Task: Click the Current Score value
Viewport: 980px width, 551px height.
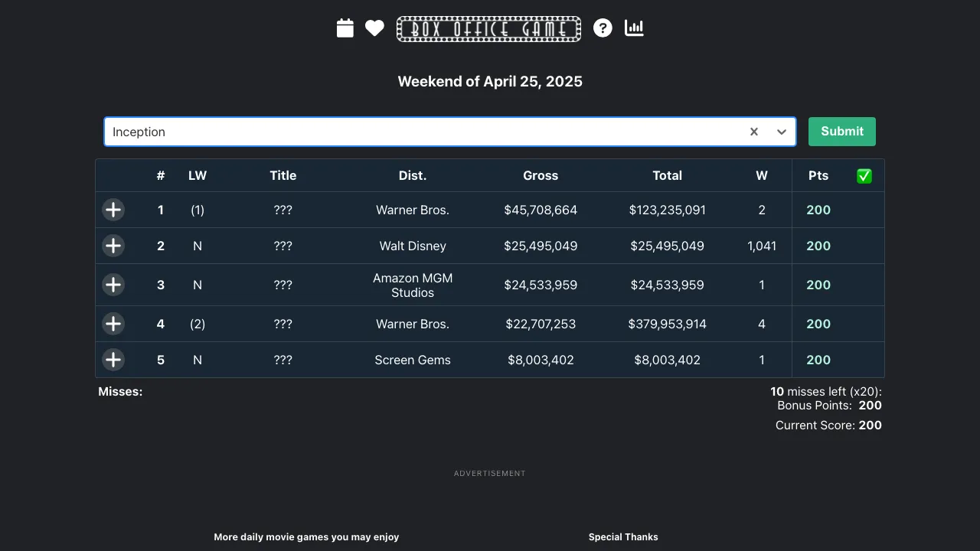Action: coord(871,425)
